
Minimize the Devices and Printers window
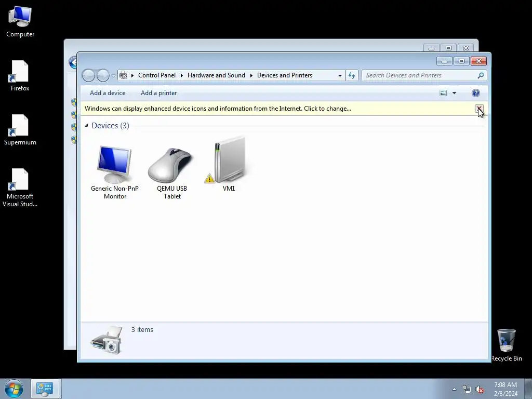coord(444,61)
